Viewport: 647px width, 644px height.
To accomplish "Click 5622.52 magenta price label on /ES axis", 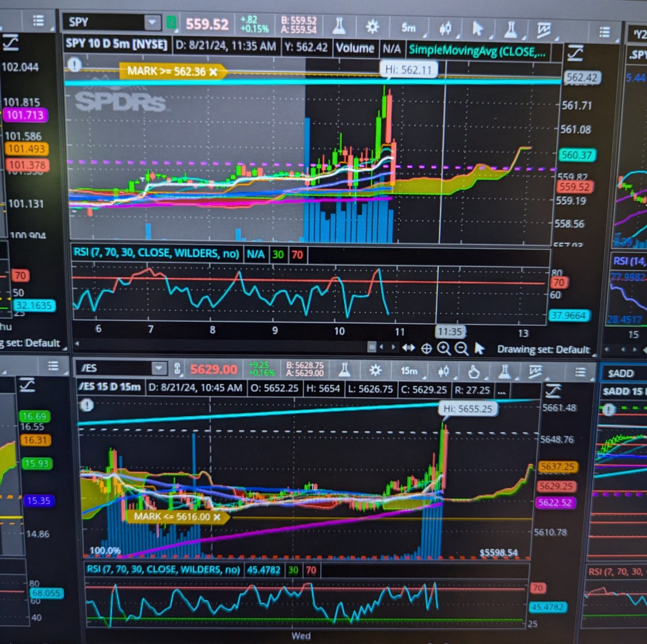I will [555, 503].
